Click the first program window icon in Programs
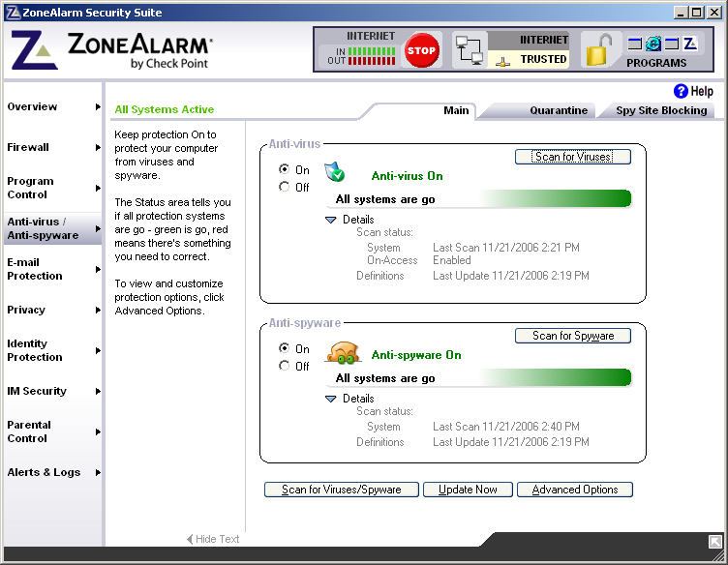The height and width of the screenshot is (565, 728). [635, 44]
